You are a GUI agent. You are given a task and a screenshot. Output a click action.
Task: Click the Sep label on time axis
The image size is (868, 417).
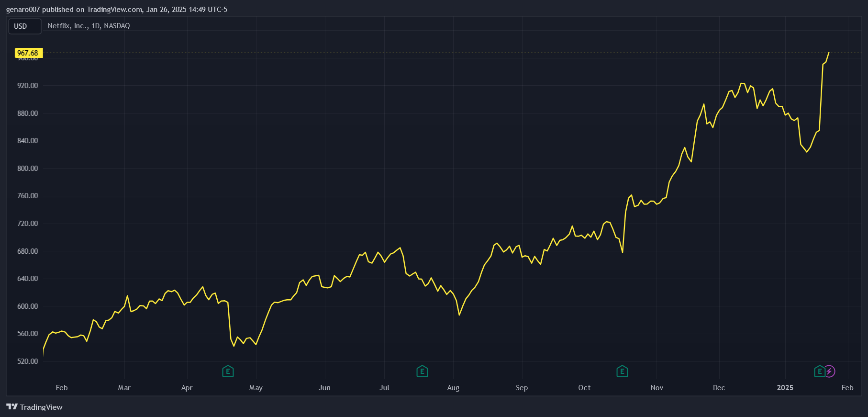[x=522, y=388]
